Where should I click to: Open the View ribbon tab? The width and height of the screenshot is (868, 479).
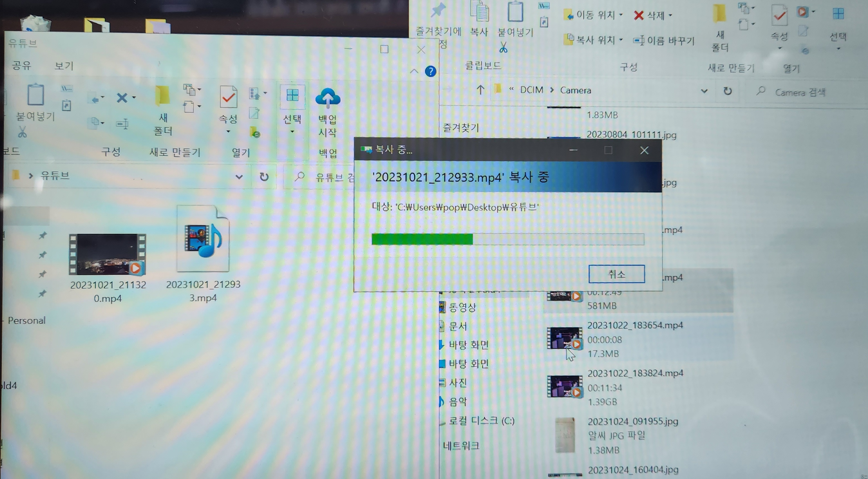coord(64,66)
